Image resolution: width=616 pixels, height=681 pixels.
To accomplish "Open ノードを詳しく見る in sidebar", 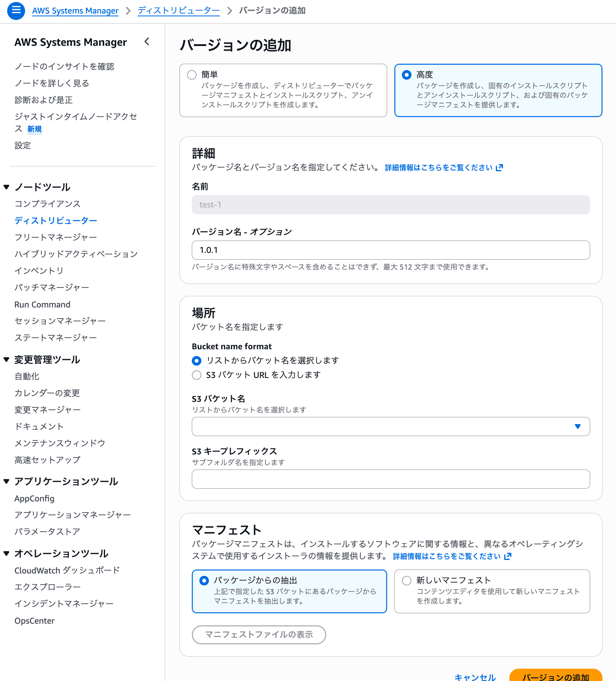I will 52,83.
